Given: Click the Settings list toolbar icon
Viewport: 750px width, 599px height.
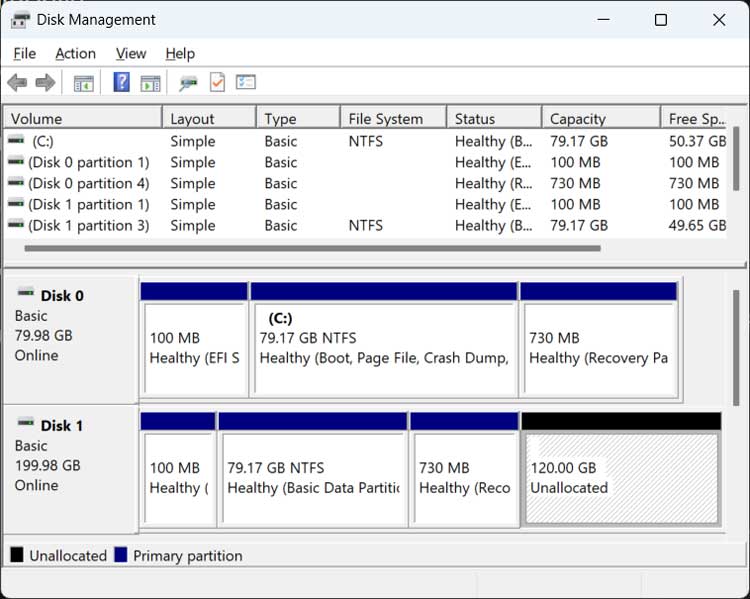Looking at the screenshot, I should click(x=246, y=83).
